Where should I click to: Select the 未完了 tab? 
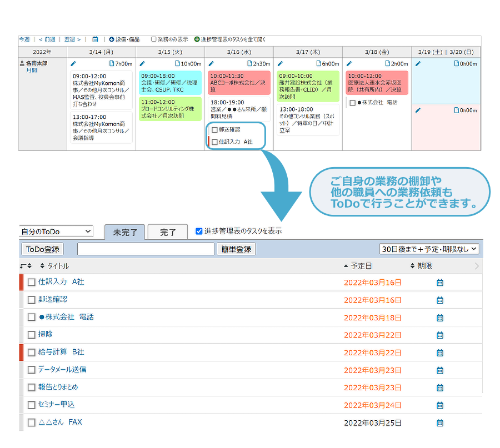click(x=125, y=232)
